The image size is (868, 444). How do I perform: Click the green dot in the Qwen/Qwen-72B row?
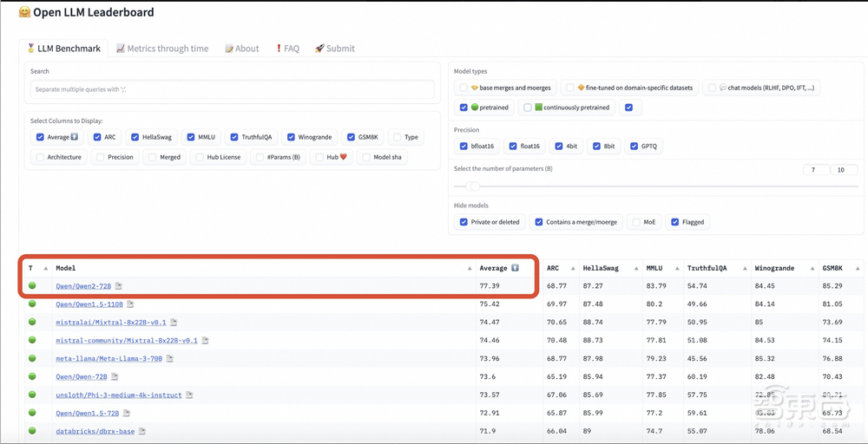(32, 376)
